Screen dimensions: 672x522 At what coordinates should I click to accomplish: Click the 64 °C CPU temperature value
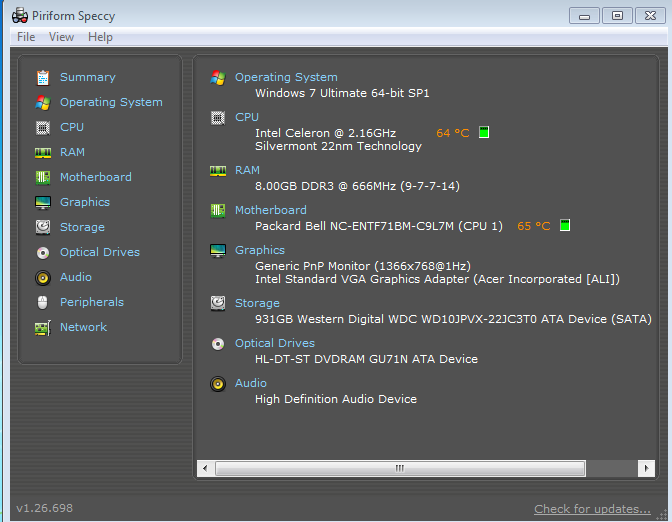[x=453, y=133]
